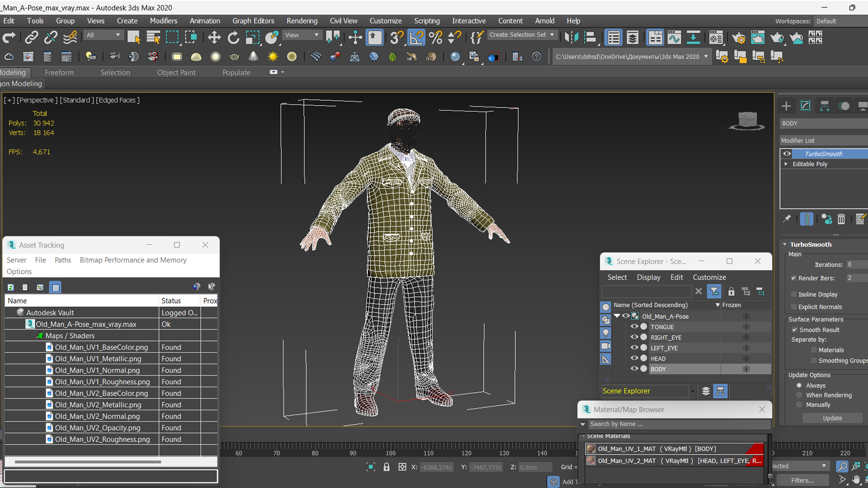Toggle visibility of HEAD layer

pos(636,358)
